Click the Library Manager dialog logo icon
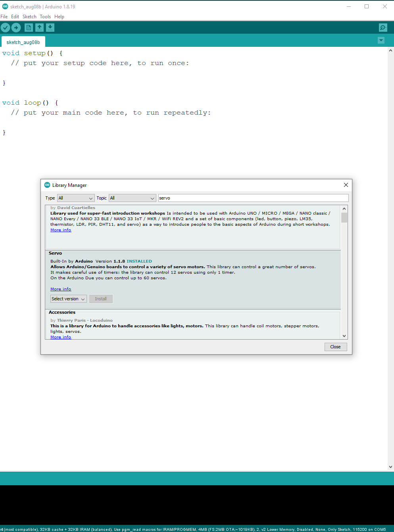394x532 pixels. tap(47, 185)
